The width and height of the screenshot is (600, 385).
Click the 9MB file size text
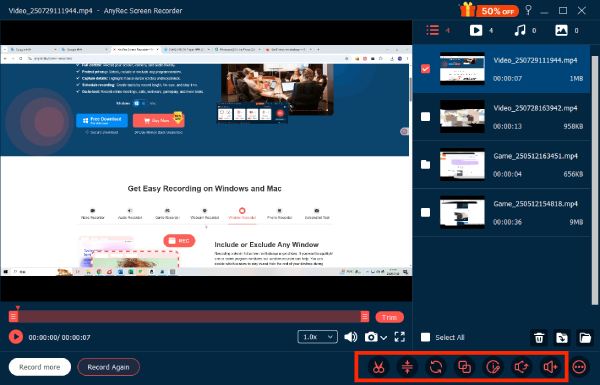coord(576,222)
